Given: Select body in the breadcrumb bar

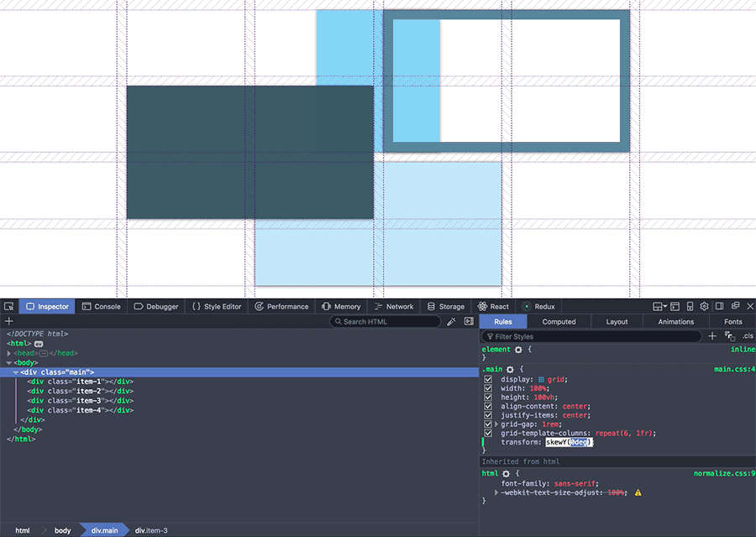Looking at the screenshot, I should coord(63,530).
